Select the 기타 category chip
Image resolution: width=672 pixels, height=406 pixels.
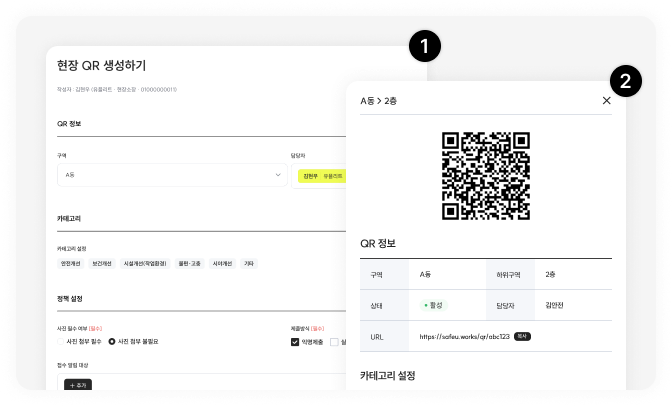pyautogui.click(x=249, y=264)
